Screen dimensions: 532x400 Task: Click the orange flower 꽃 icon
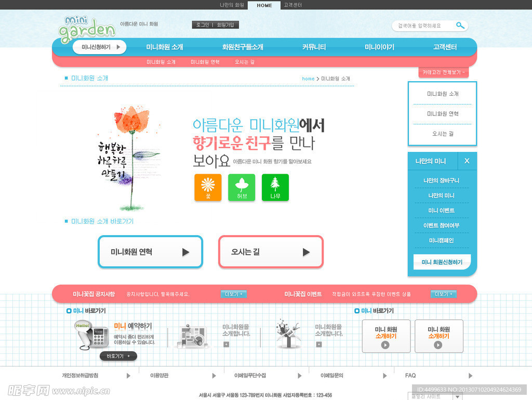click(208, 187)
